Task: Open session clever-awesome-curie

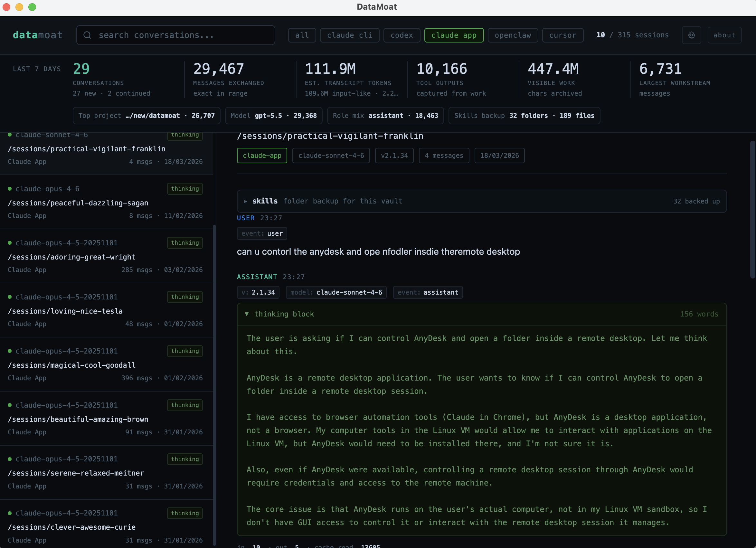Action: click(107, 524)
